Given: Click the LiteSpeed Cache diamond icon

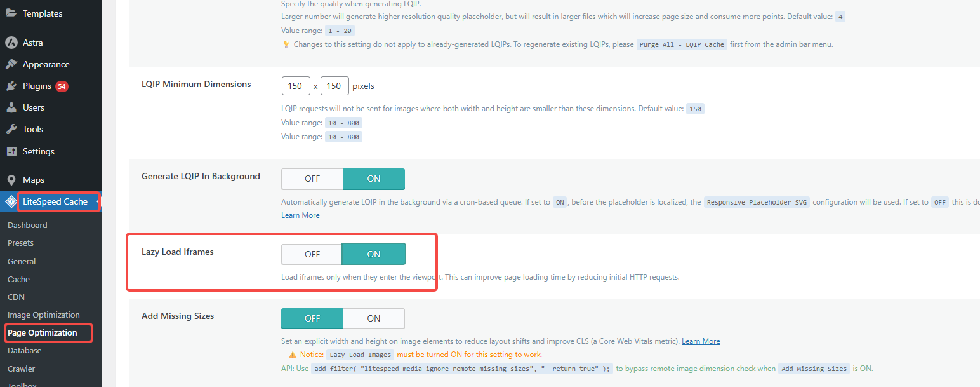Looking at the screenshot, I should pyautogui.click(x=10, y=201).
